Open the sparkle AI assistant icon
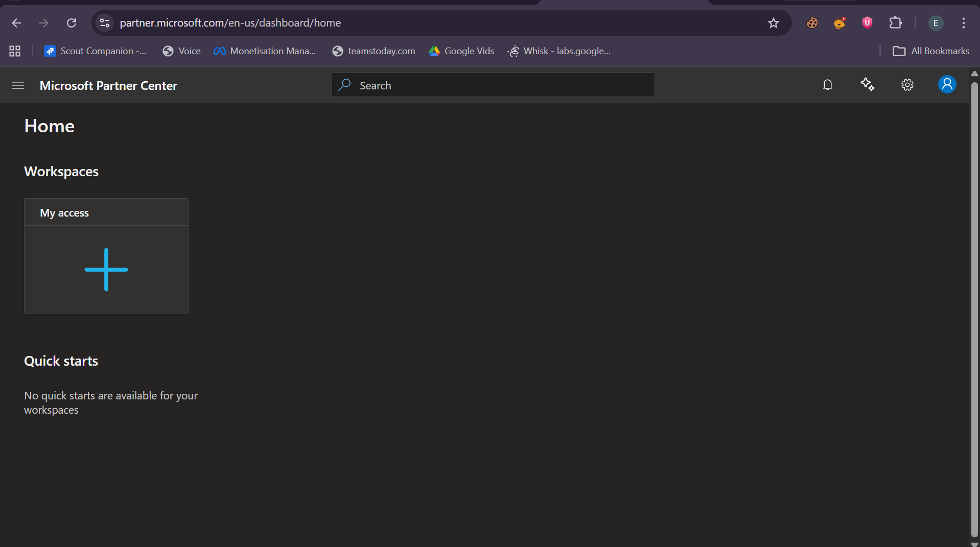Screen dimensions: 980x547 pyautogui.click(x=868, y=85)
